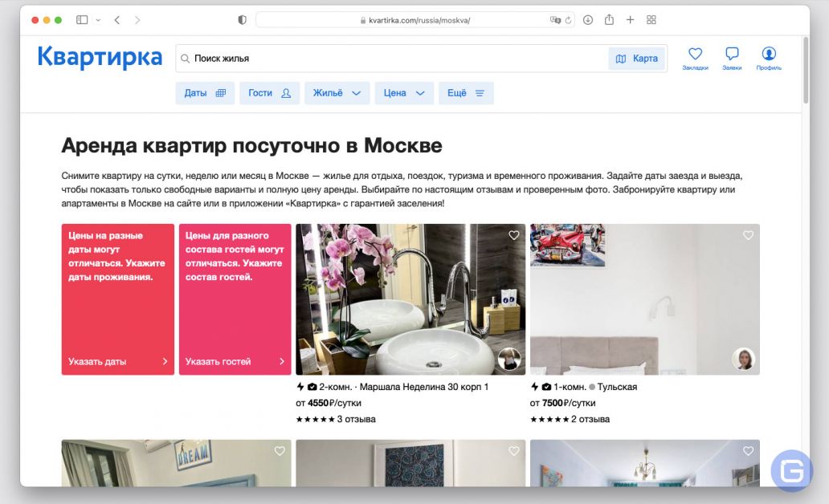
Task: Favorite the blue pattern artwork listing heart
Action: click(x=514, y=451)
